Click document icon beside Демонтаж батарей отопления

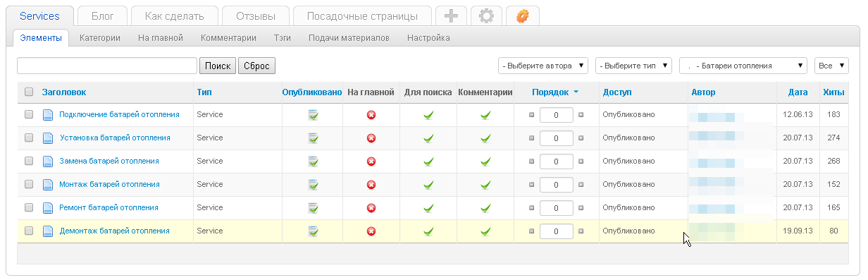point(48,231)
